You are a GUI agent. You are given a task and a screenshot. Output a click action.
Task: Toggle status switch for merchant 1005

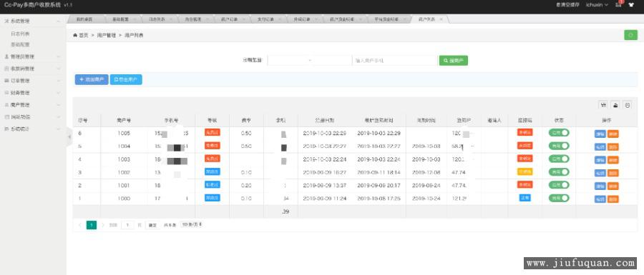(x=559, y=132)
